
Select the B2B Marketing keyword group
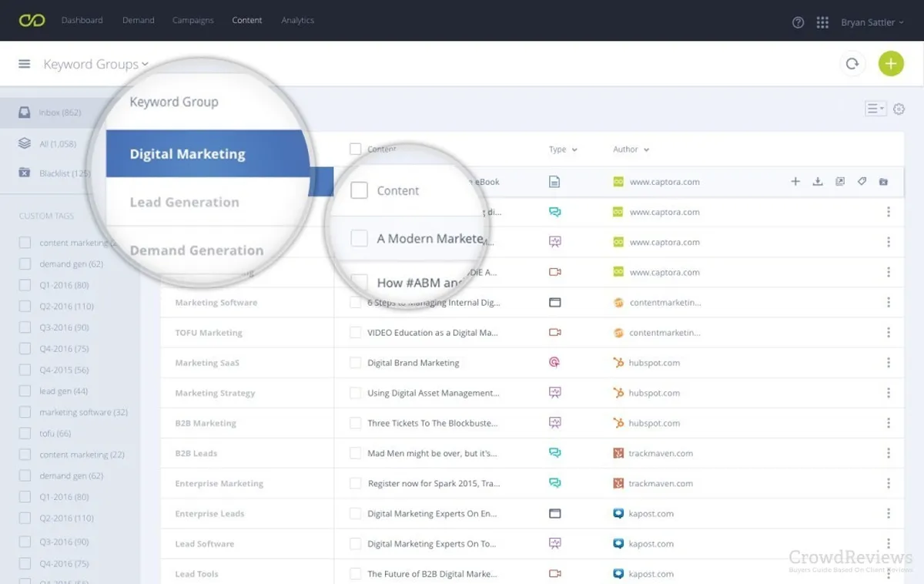(x=206, y=423)
